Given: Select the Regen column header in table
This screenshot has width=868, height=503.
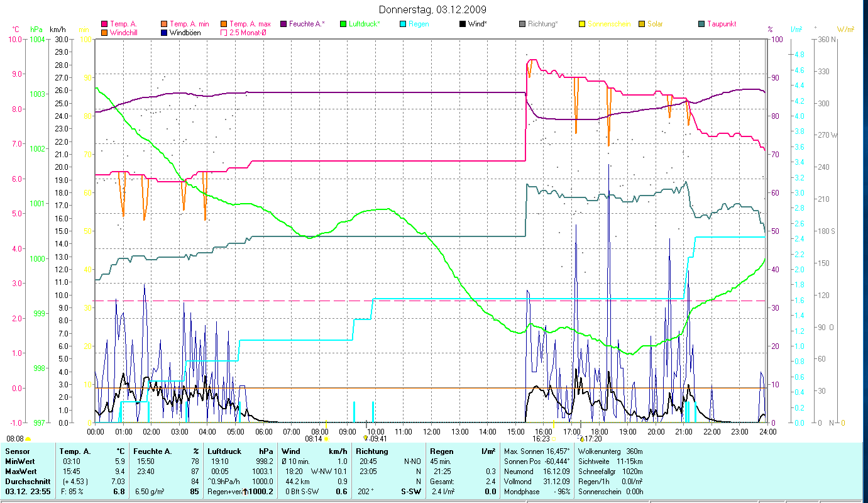Looking at the screenshot, I should [441, 451].
